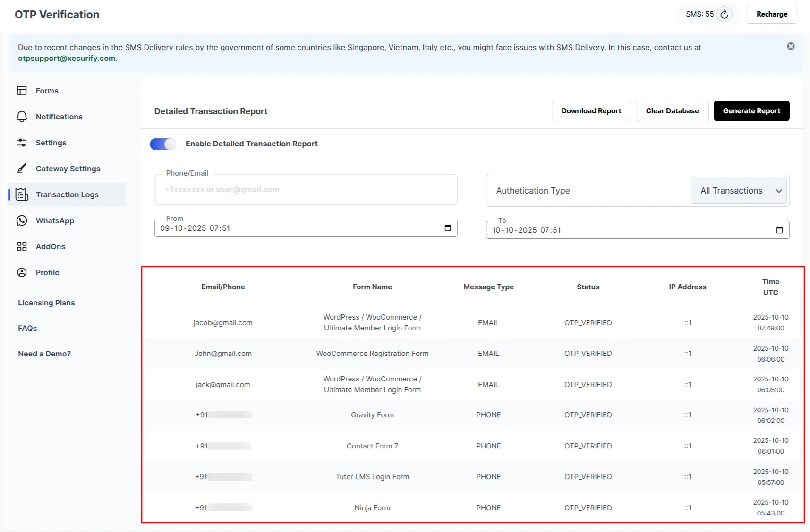Click the Generate Report button
810x532 pixels.
click(751, 111)
